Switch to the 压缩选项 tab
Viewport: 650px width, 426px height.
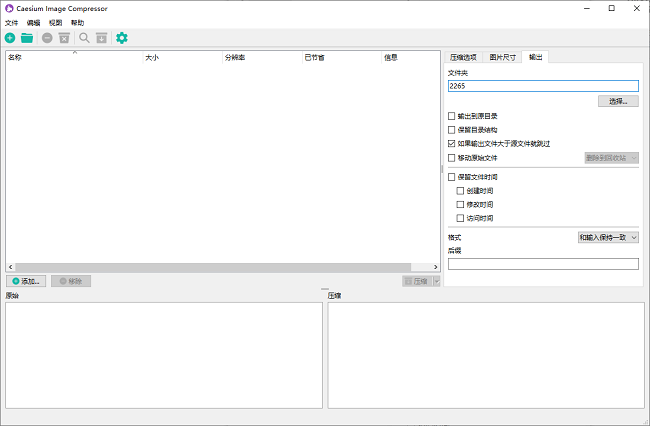(464, 58)
